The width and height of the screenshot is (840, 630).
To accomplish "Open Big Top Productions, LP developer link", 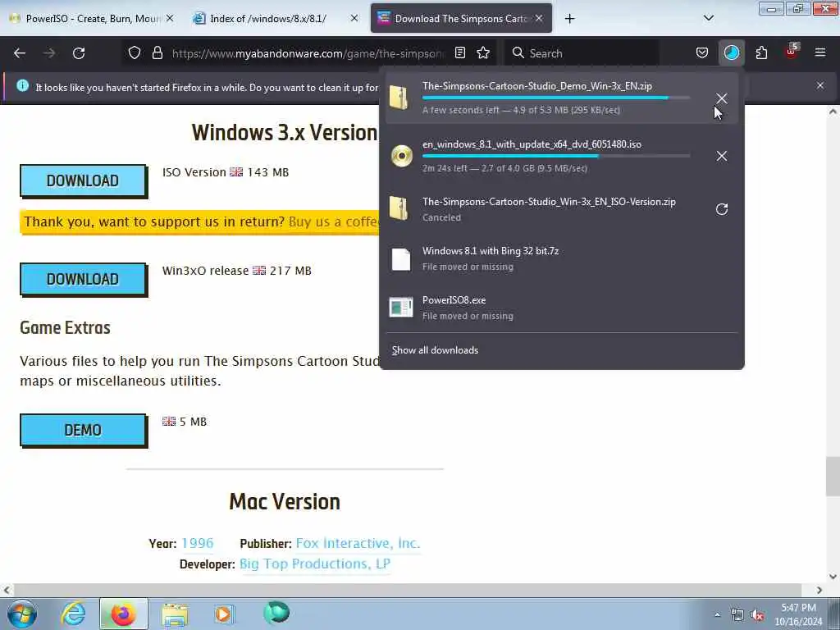I will [315, 564].
